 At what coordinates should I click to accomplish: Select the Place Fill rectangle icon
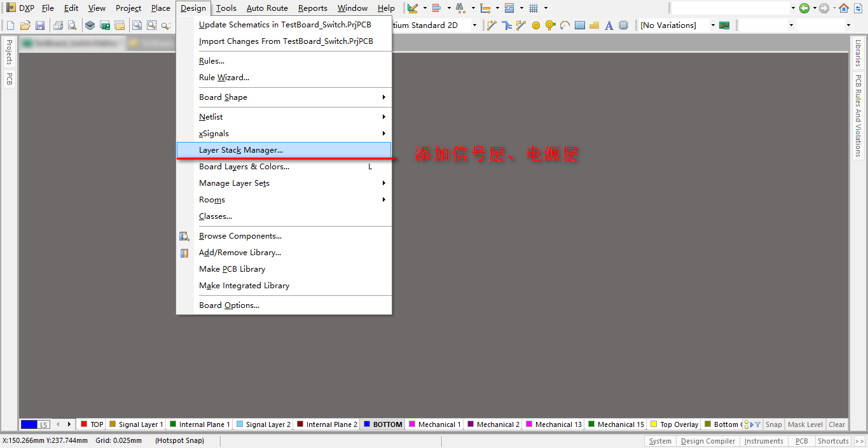580,25
